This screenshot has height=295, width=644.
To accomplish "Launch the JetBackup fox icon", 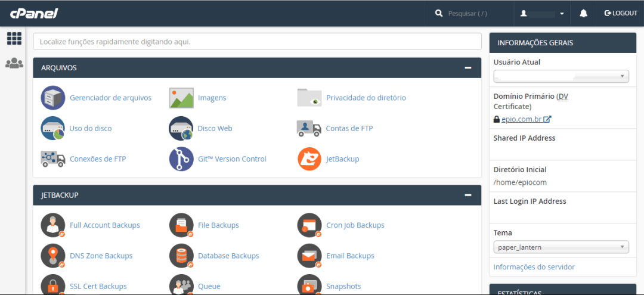I will [x=309, y=159].
